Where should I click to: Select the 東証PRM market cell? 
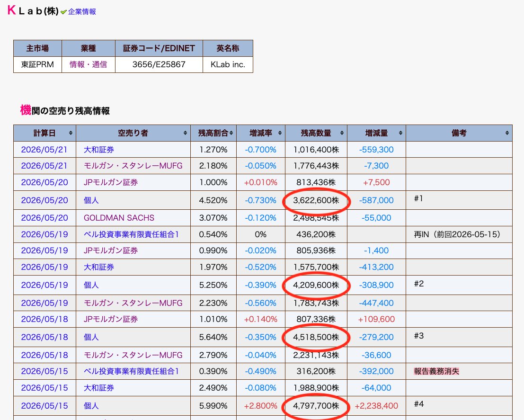[37, 64]
